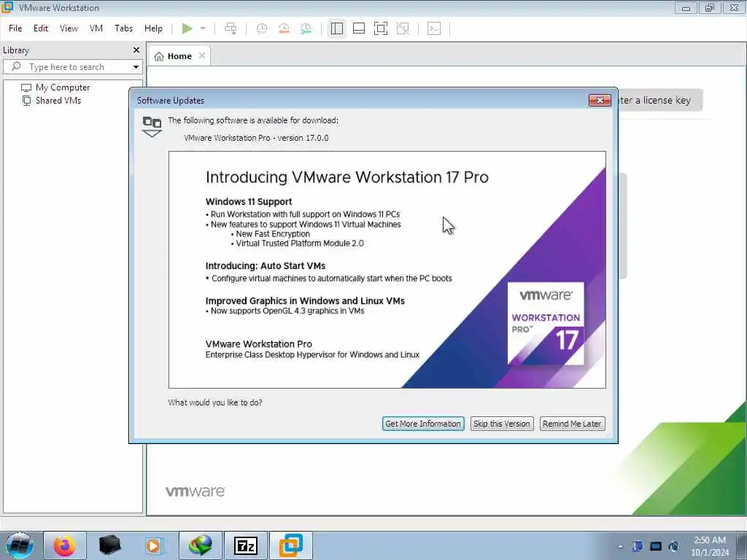This screenshot has width=747, height=560.
Task: Open 7-Zip from the taskbar
Action: [x=246, y=545]
